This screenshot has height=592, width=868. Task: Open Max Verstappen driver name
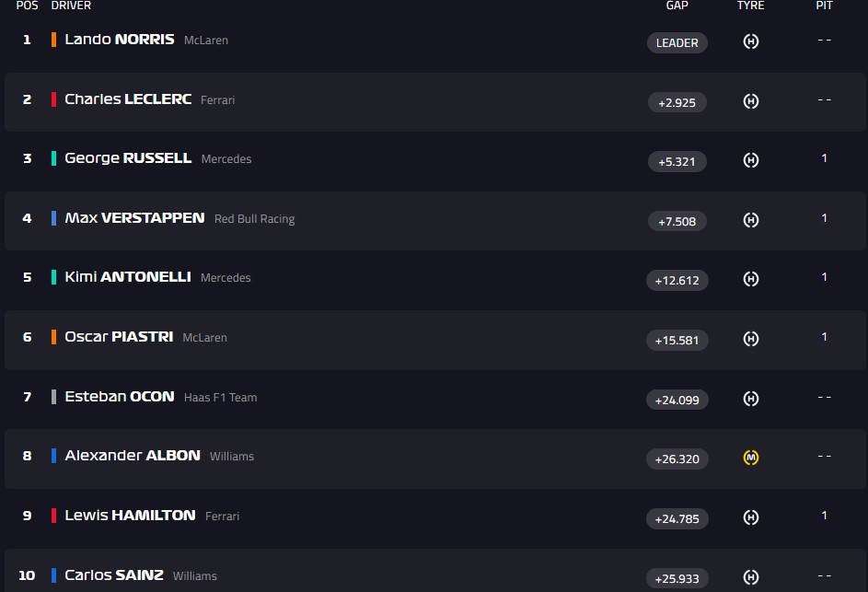[134, 218]
